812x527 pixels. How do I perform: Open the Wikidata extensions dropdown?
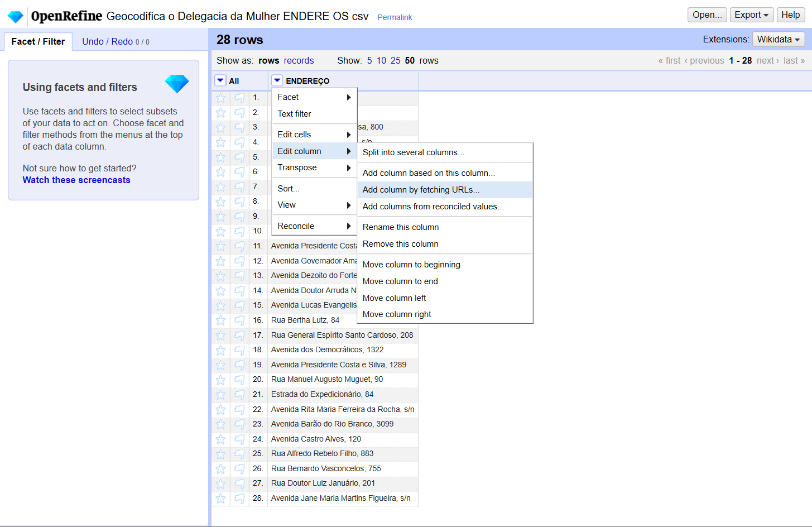pos(779,39)
